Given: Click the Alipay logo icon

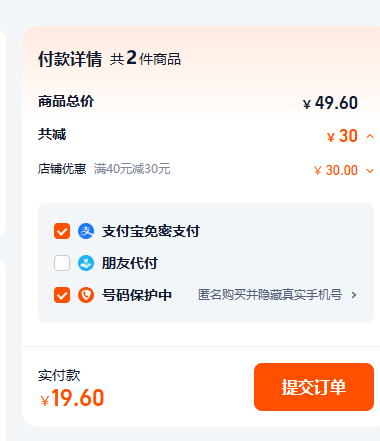Looking at the screenshot, I should tap(86, 231).
